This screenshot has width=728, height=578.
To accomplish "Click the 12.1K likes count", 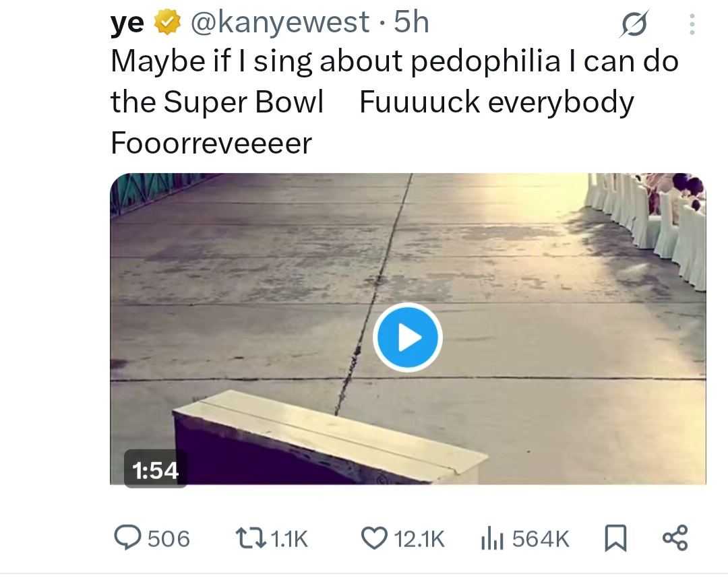I will pos(419,538).
